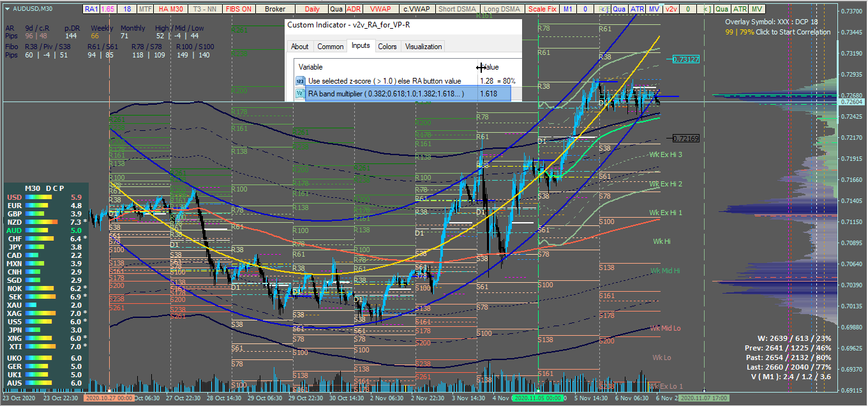Click the Weekly pips value 66
The image size is (868, 406).
coord(94,36)
